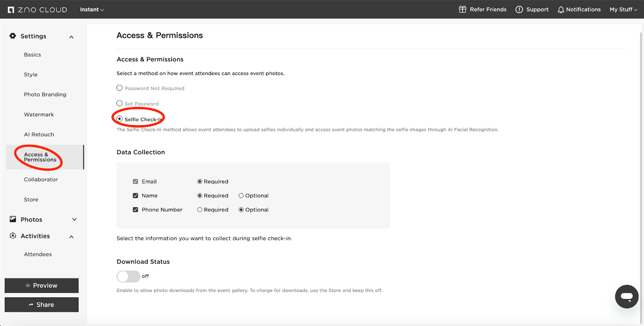
Task: Set Name field to Optional
Action: (x=241, y=196)
